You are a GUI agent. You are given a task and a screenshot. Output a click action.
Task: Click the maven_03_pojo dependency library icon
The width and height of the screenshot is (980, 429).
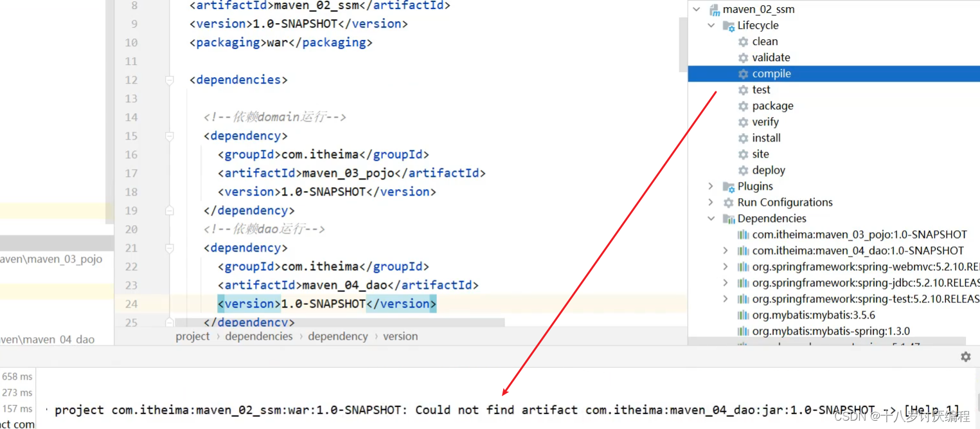click(x=743, y=235)
